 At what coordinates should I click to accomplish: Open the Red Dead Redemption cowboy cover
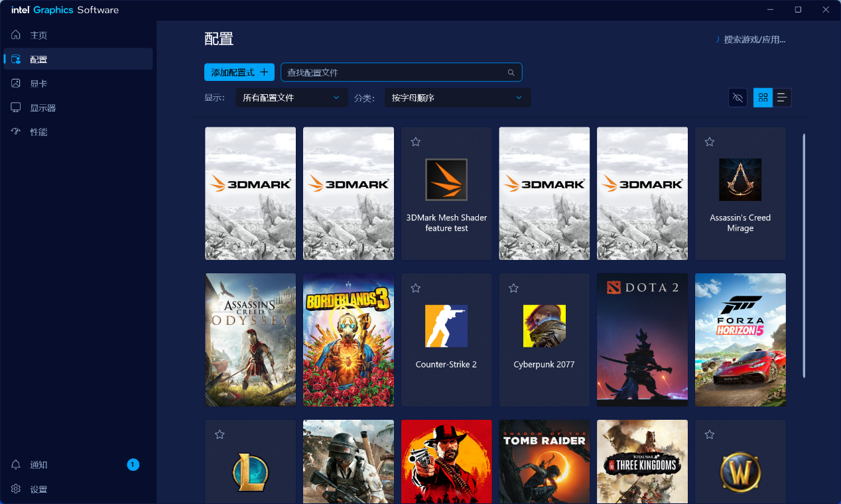point(446,462)
